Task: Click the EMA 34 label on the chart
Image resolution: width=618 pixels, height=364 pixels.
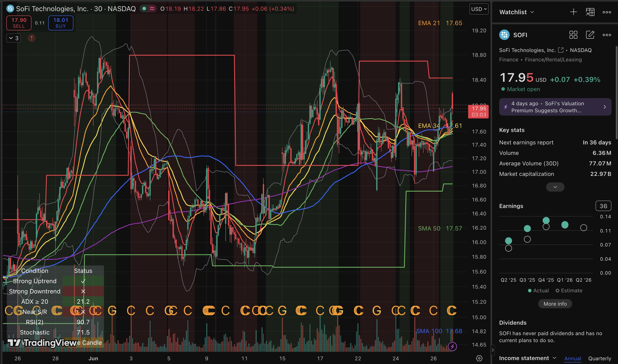Action: [440, 126]
